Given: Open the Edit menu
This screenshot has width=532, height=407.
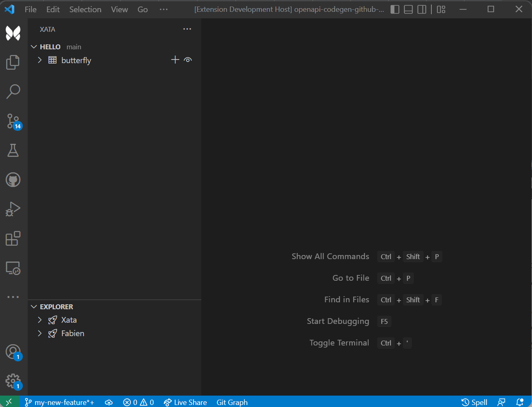Looking at the screenshot, I should [x=53, y=9].
